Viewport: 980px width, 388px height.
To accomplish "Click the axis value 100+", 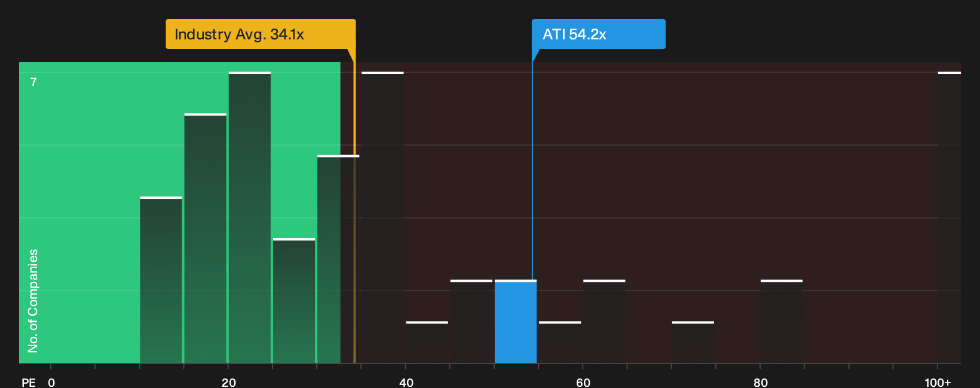I will coord(938,382).
